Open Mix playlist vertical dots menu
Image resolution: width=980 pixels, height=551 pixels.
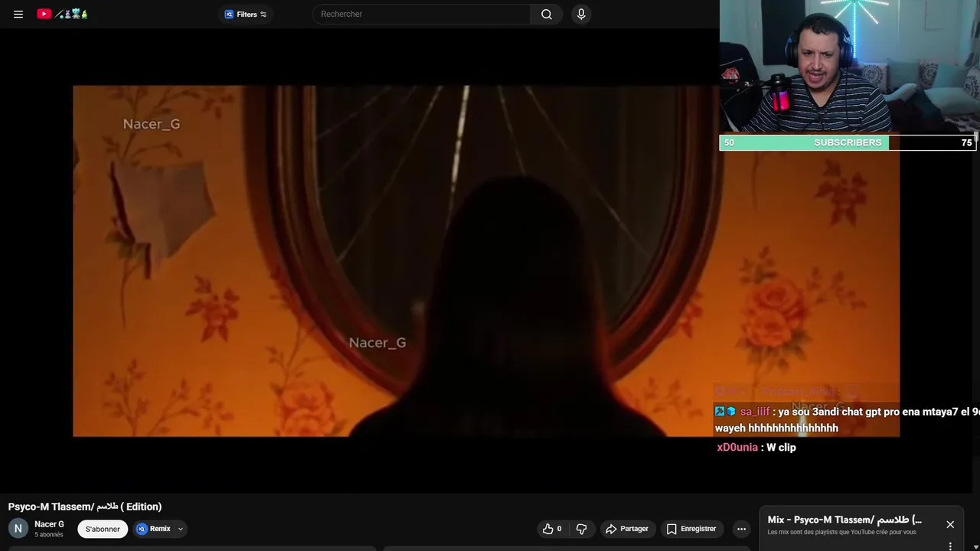click(x=950, y=546)
